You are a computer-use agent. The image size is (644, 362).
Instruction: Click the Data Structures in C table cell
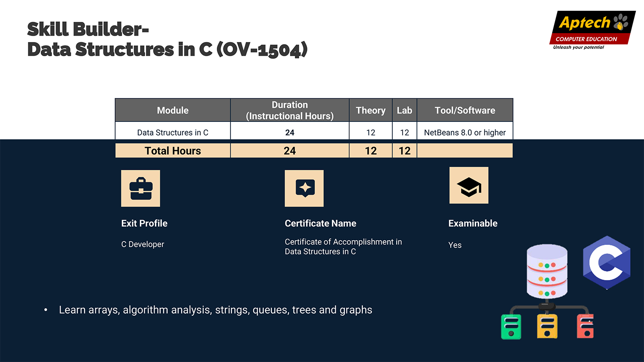[x=173, y=133]
